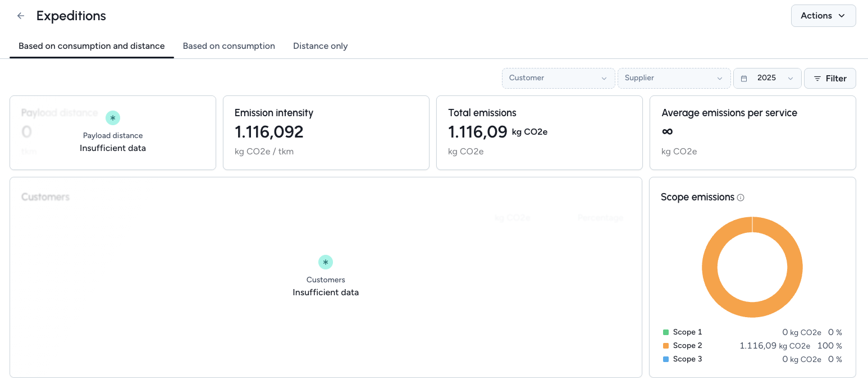Open the Distance only tab
868x380 pixels.
[x=320, y=46]
